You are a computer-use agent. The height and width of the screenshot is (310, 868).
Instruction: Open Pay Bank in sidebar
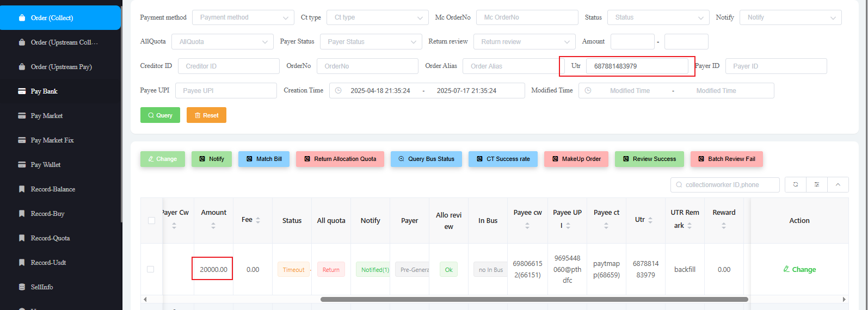coord(44,91)
